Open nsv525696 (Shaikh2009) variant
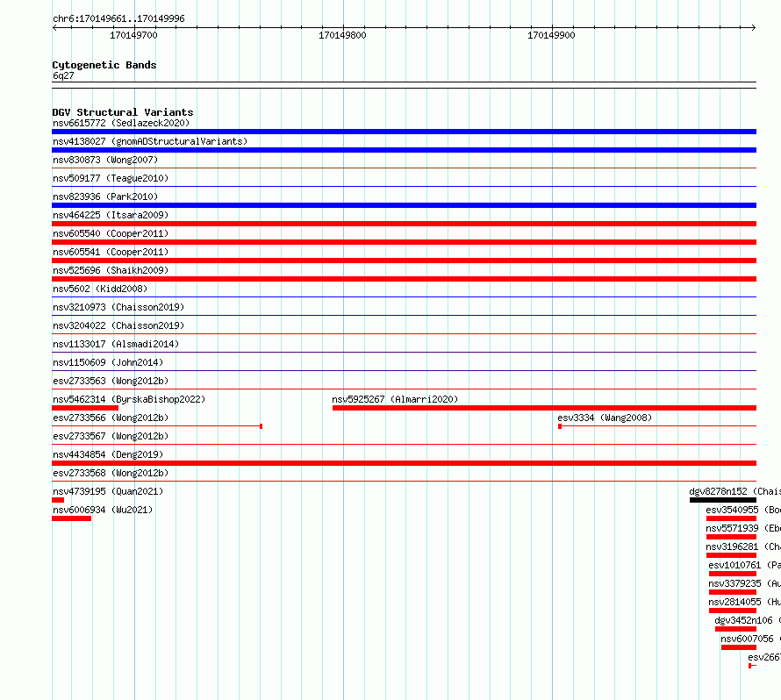Screen dimensions: 781x700 (x=111, y=270)
